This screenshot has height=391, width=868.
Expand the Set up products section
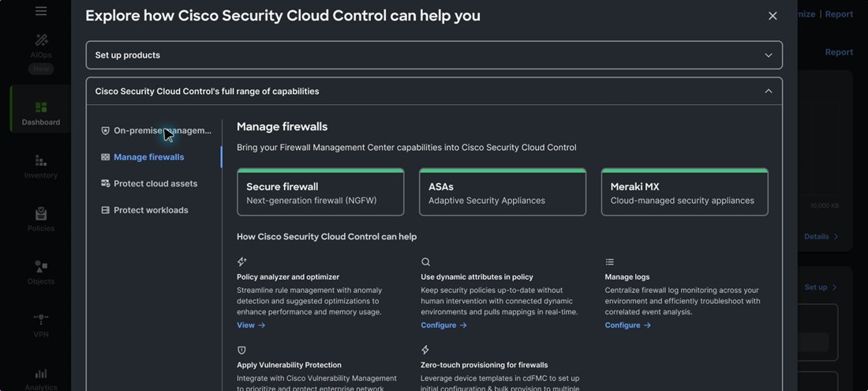coord(434,55)
